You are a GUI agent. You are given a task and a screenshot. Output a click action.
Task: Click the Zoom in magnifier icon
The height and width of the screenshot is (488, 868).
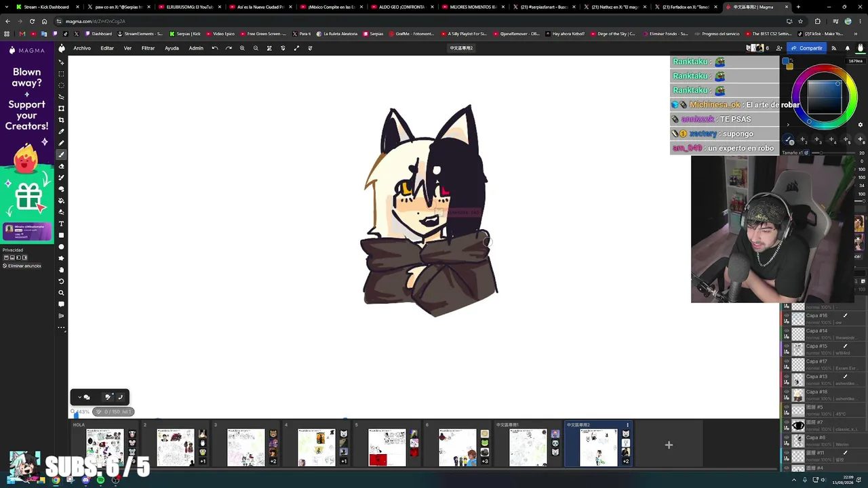pos(242,48)
